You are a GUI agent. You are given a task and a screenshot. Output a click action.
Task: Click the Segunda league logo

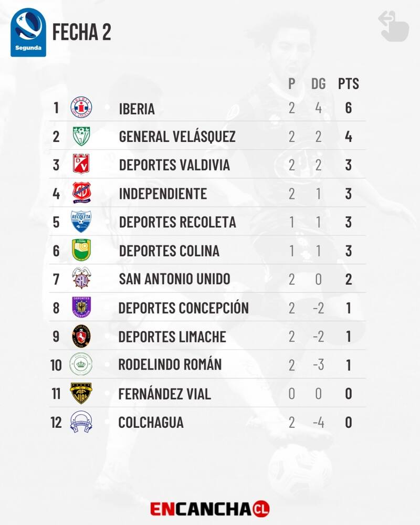(x=28, y=32)
